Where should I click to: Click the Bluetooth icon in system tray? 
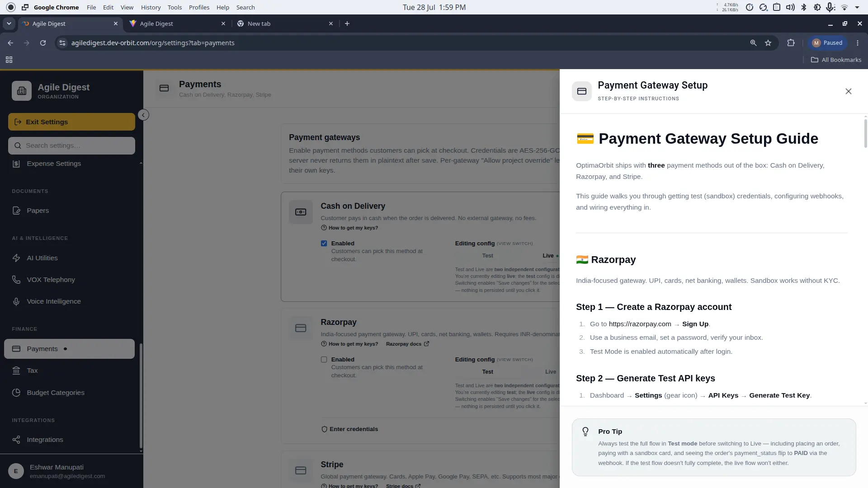click(x=803, y=7)
